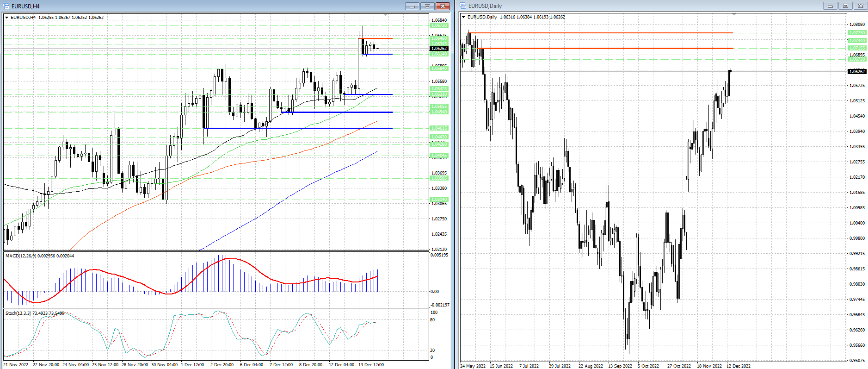Click the EURUSD,Daily window chart icon
This screenshot has height=369, width=868.
(x=463, y=6)
